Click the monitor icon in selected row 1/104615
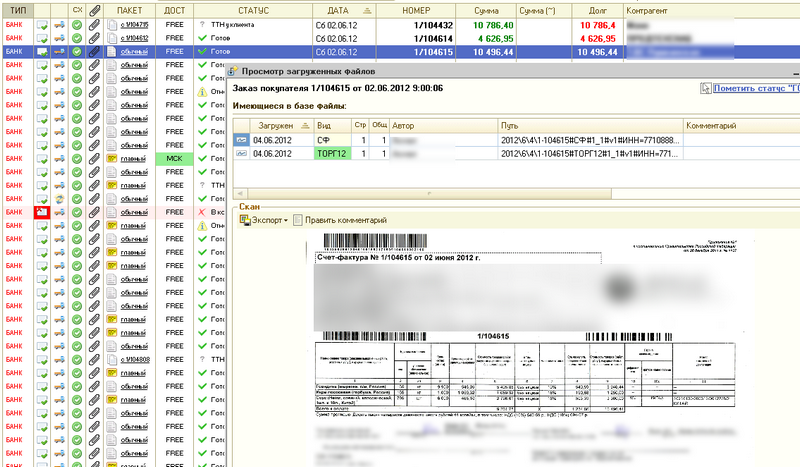 click(x=42, y=52)
